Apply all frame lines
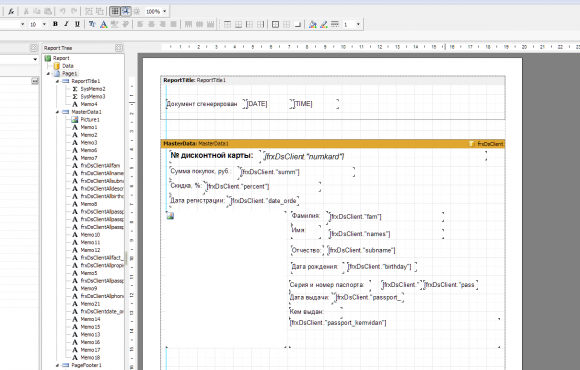Viewport: 580px width, 370px height. [x=275, y=24]
